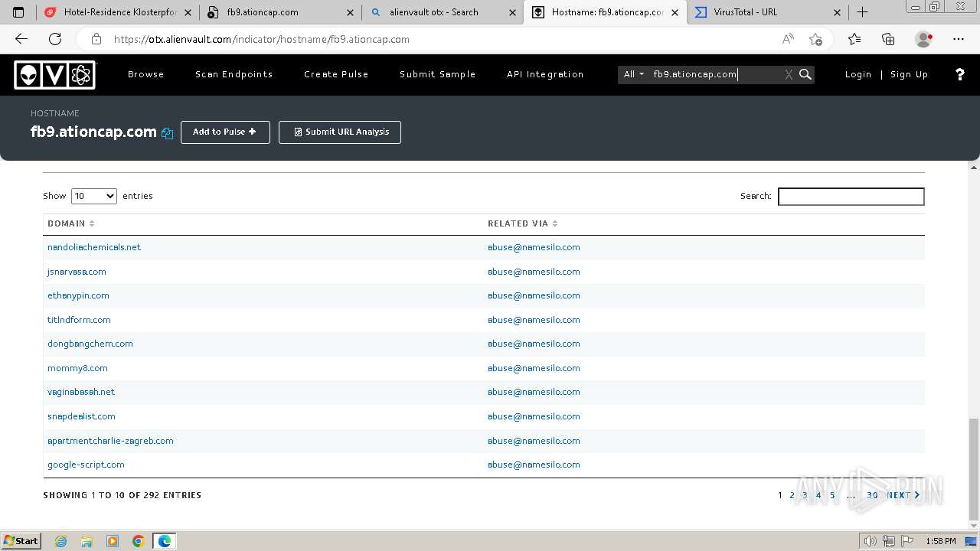
Task: Open the Edge profile avatar
Action: 923,39
